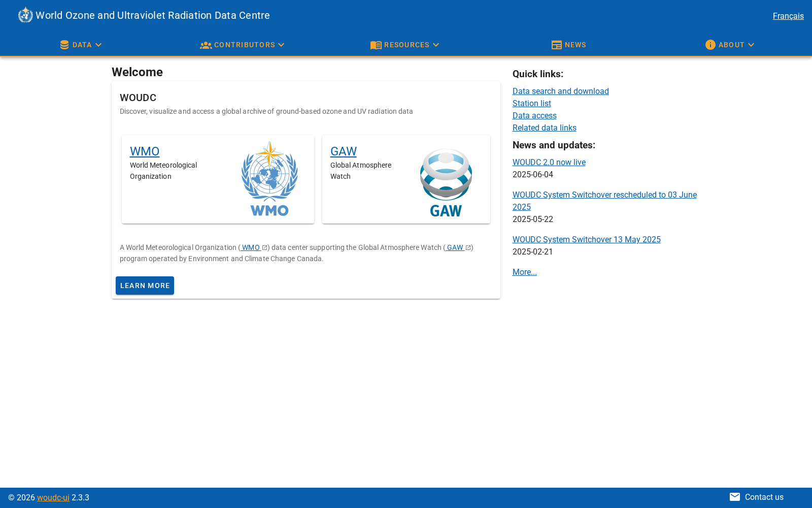Switch the language to Français
This screenshot has height=508, width=812.
click(788, 16)
